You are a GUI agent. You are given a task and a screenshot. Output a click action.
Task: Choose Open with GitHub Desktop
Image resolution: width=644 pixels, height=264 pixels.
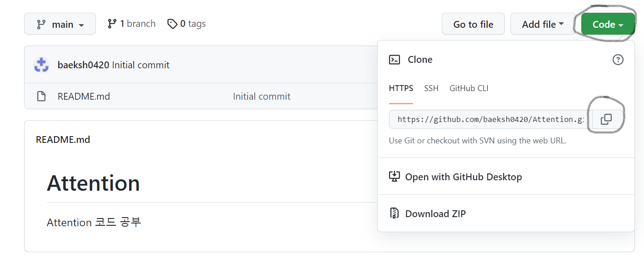coord(455,177)
